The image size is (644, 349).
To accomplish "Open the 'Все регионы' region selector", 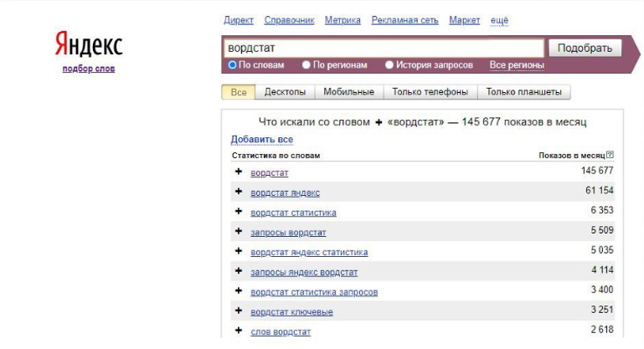I will pos(517,65).
